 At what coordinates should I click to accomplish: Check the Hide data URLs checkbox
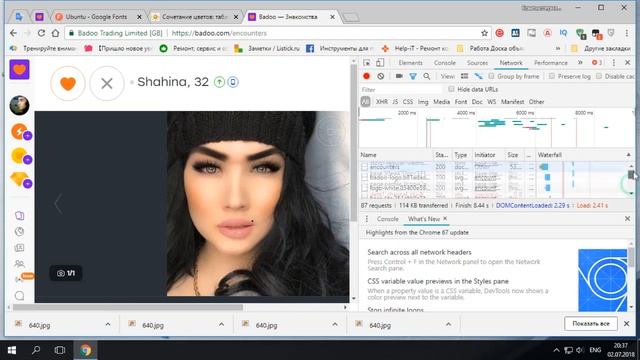(x=451, y=89)
